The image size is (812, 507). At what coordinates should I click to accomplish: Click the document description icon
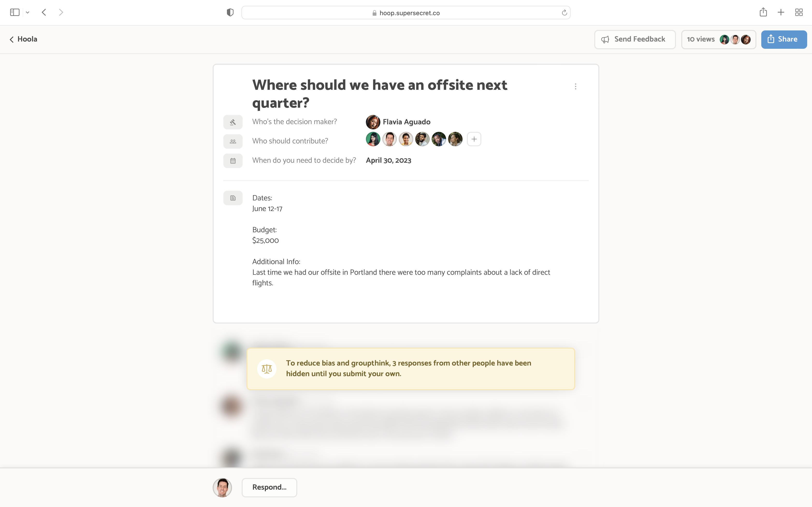(232, 198)
